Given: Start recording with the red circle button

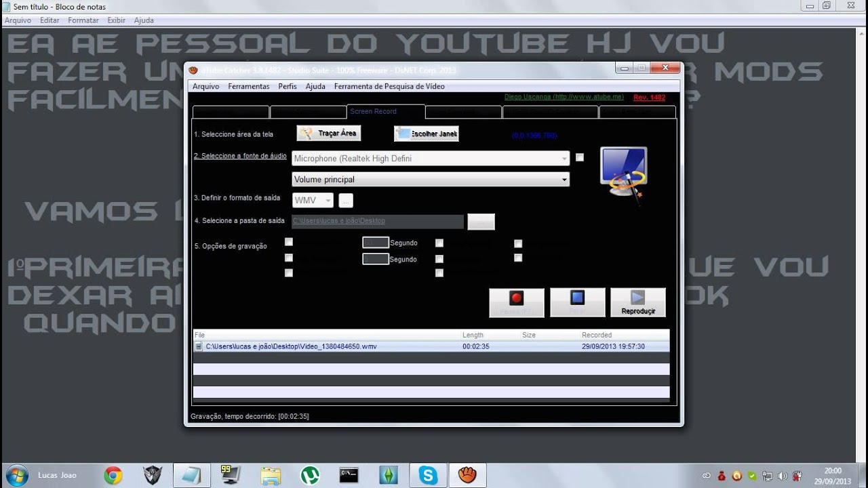Looking at the screenshot, I should click(x=517, y=302).
